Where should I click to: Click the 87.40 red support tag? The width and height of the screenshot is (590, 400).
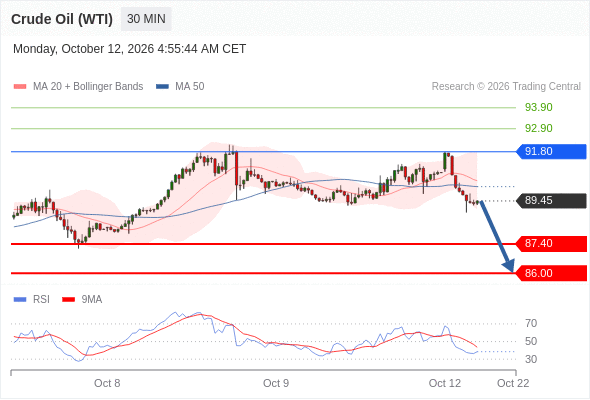pyautogui.click(x=550, y=243)
